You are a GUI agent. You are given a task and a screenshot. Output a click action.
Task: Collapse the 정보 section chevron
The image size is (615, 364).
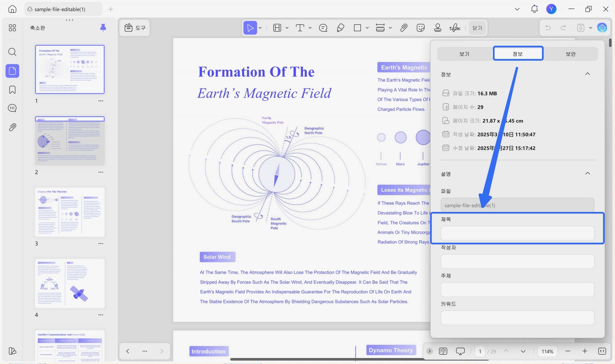point(588,74)
